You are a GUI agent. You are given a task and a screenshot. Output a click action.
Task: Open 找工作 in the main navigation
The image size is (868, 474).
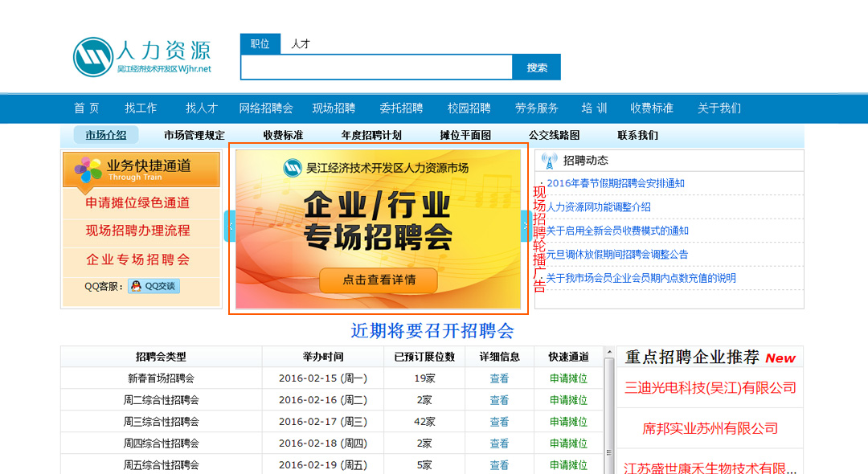(141, 108)
